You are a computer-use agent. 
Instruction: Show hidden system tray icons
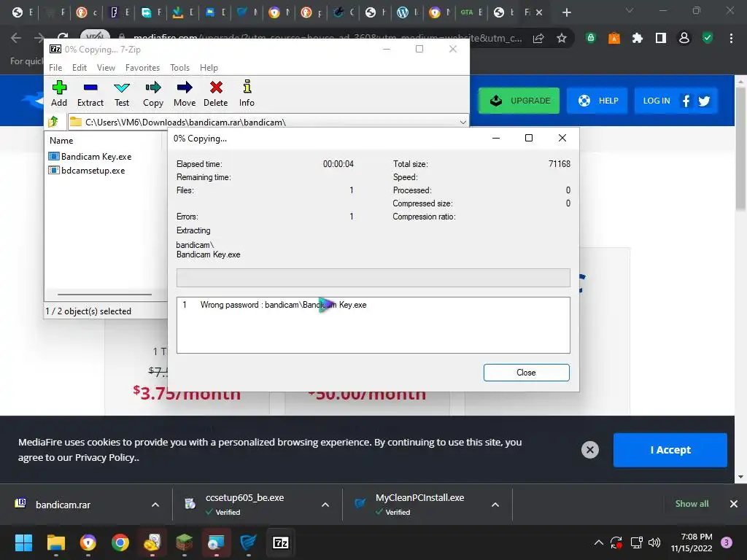tap(599, 542)
